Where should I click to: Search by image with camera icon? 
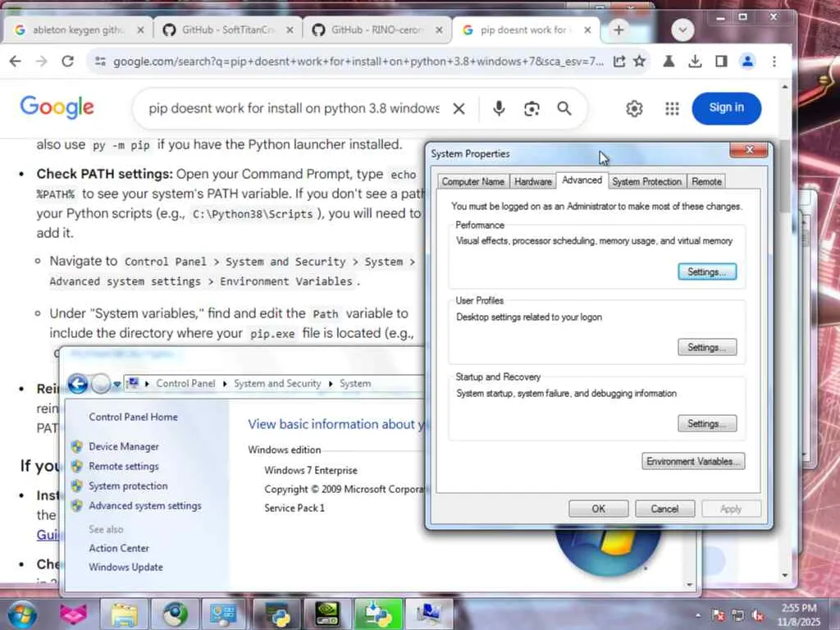pyautogui.click(x=532, y=109)
